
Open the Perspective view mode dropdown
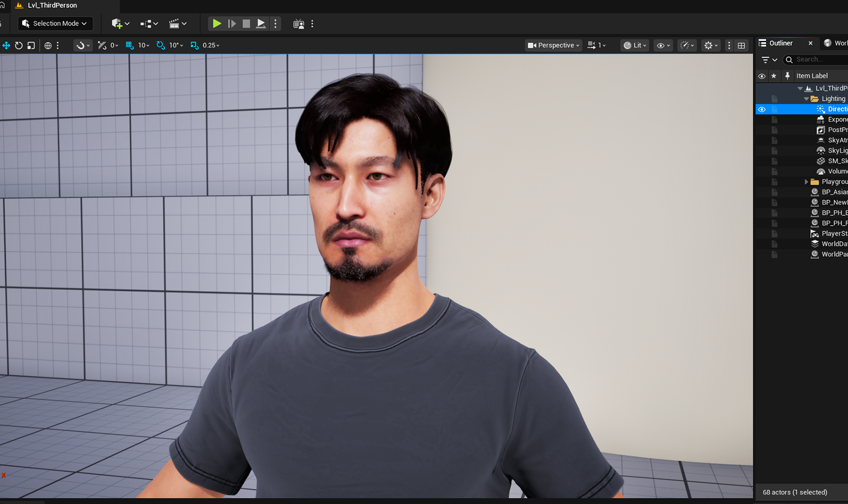553,45
